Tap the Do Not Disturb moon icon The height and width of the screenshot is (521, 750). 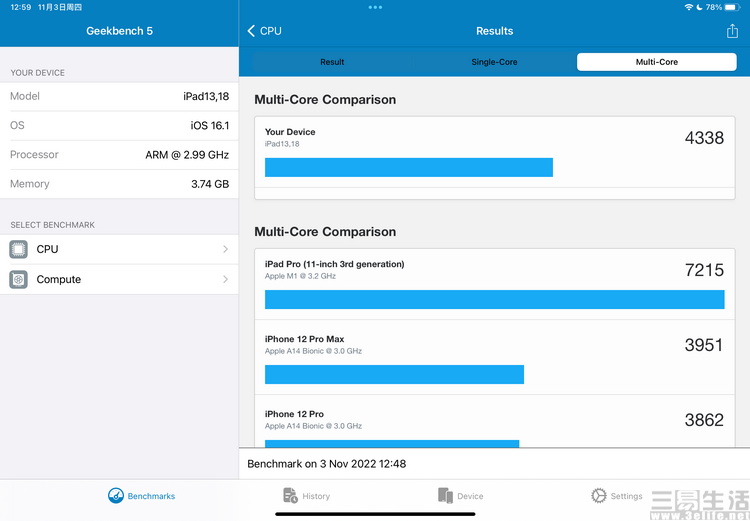click(699, 7)
